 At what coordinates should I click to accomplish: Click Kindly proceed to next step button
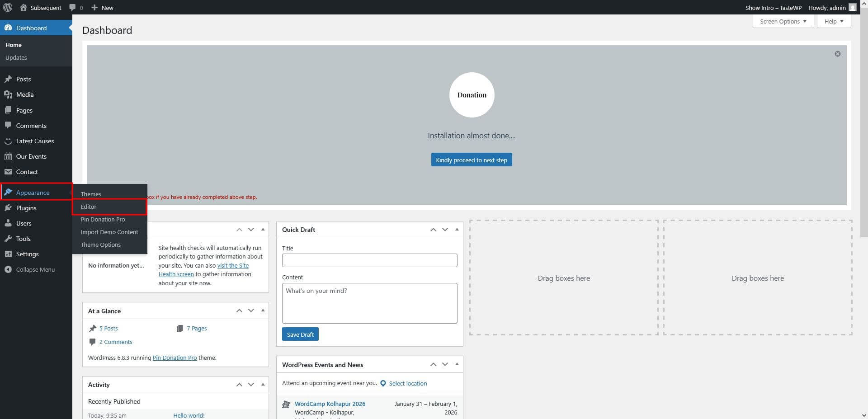click(x=471, y=160)
